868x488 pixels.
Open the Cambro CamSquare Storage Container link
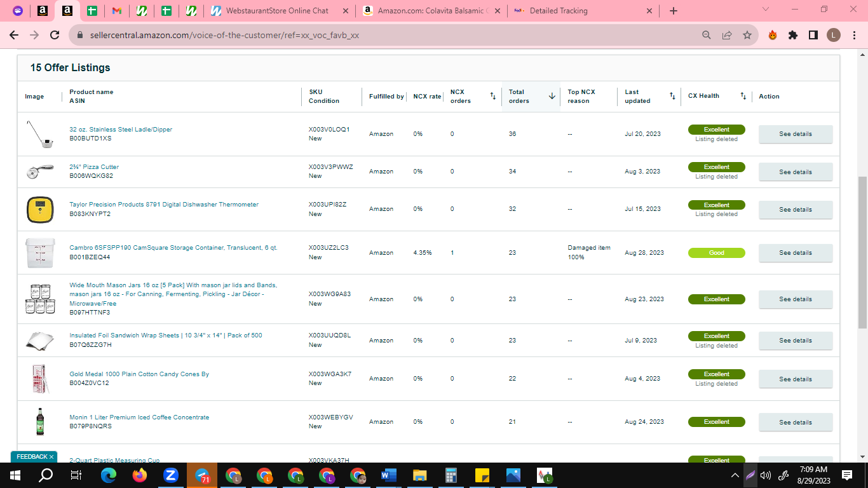(173, 248)
